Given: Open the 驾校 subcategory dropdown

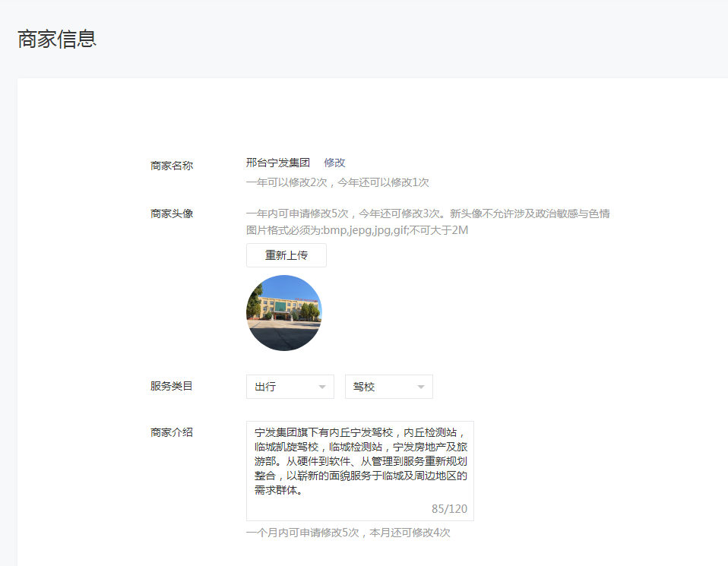Looking at the screenshot, I should click(x=388, y=386).
